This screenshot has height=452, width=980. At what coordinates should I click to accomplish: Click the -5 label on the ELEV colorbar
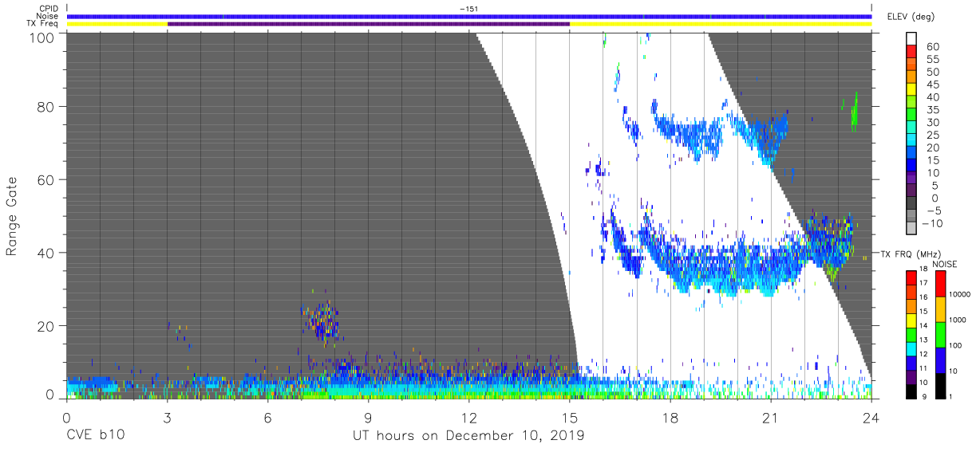[x=934, y=211]
